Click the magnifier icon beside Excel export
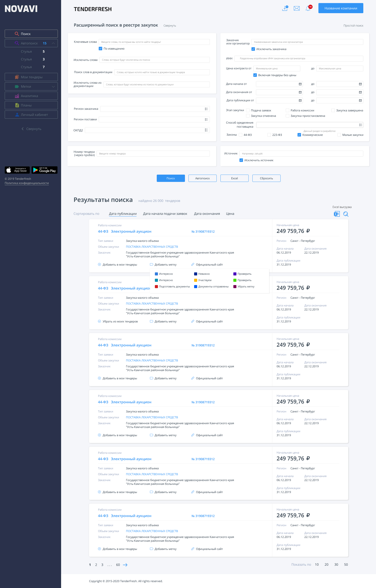The image size is (376, 588). pos(346,214)
